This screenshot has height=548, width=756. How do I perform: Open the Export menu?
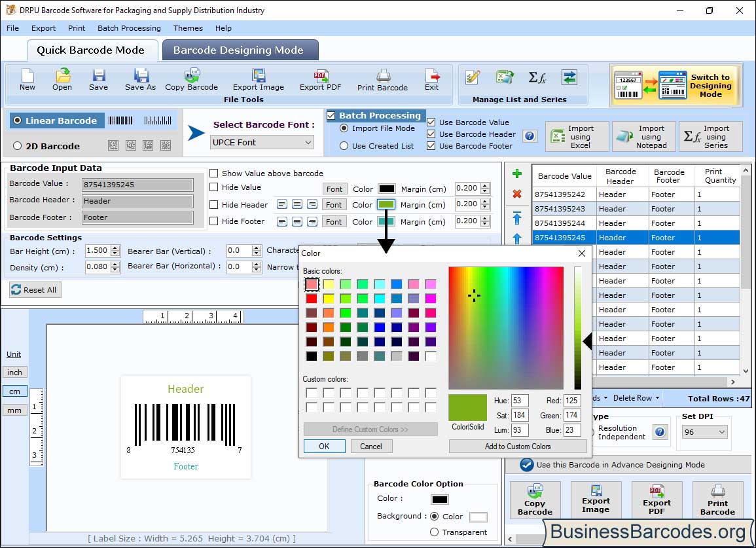click(43, 28)
